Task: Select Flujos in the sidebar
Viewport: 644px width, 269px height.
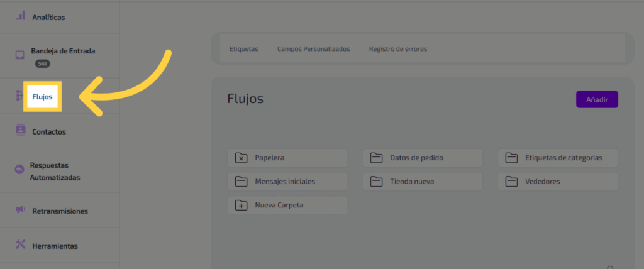Action: (42, 97)
